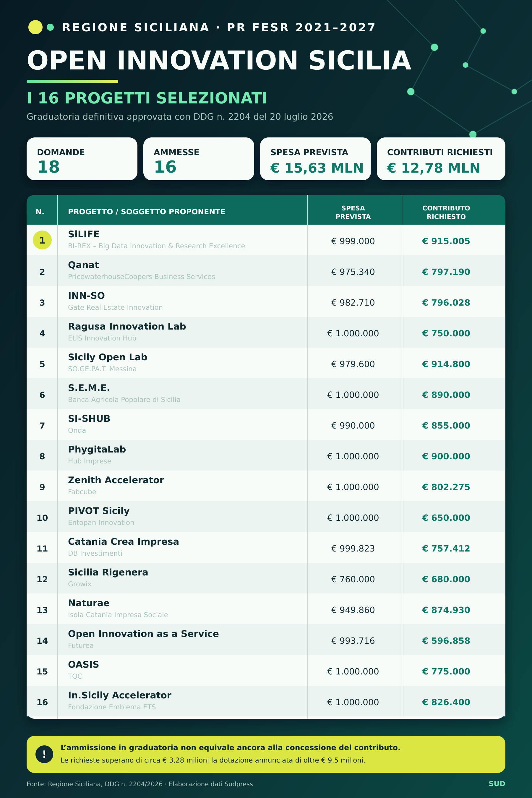
Task: Click the € 975.340 spesa value
Action: 353,272
